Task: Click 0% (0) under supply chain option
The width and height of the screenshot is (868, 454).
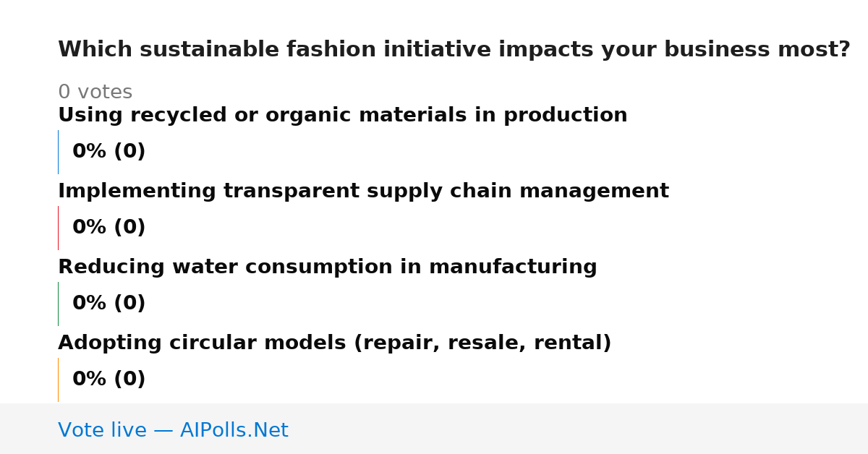Action: tap(109, 228)
